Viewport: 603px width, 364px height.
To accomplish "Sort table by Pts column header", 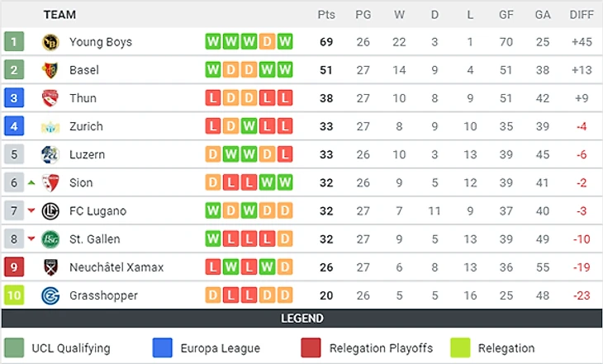I will click(x=325, y=14).
